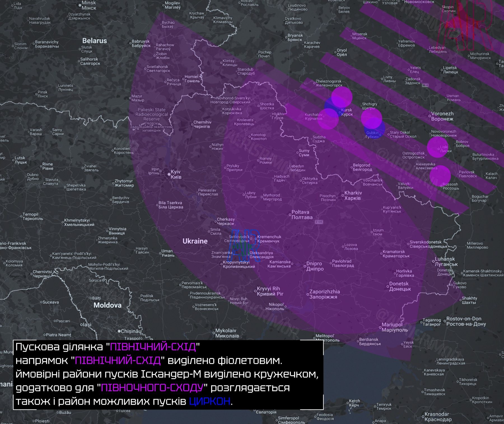The image size is (504, 424).
Task: Select the Dnipro city label
Action: click(x=315, y=266)
